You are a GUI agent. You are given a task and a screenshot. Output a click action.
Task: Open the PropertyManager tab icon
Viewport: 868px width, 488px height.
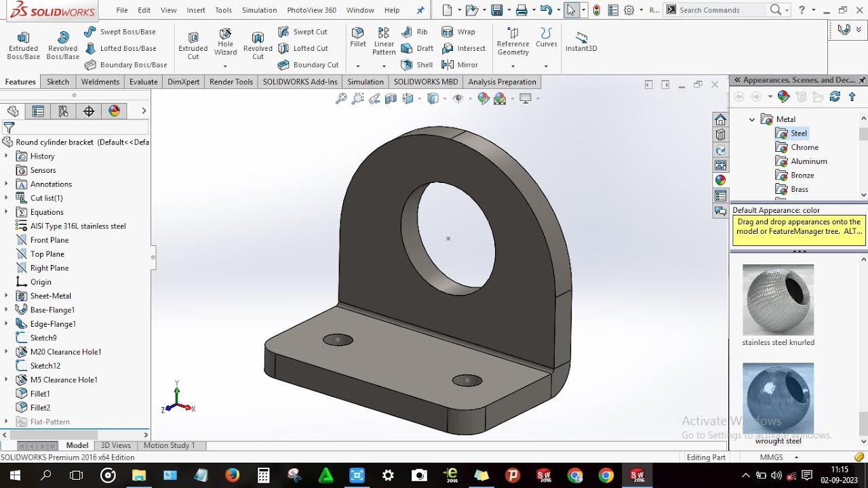tap(38, 111)
